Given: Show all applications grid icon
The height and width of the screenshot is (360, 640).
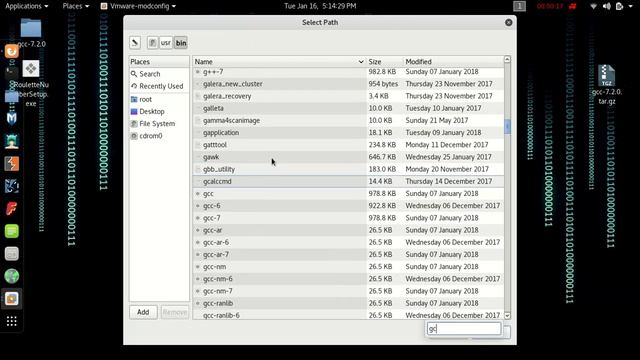Looking at the screenshot, I should [11, 321].
